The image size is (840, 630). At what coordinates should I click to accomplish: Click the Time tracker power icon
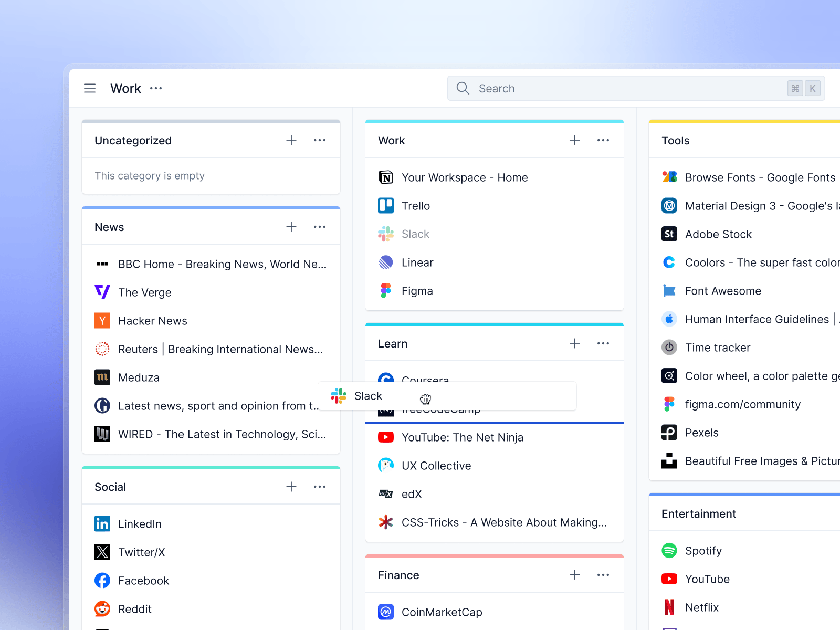669,348
